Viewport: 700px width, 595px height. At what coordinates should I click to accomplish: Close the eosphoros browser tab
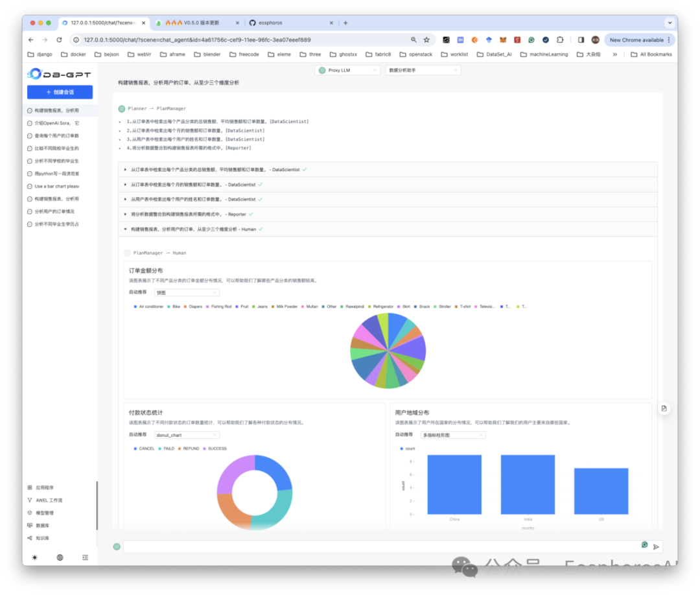[x=331, y=23]
